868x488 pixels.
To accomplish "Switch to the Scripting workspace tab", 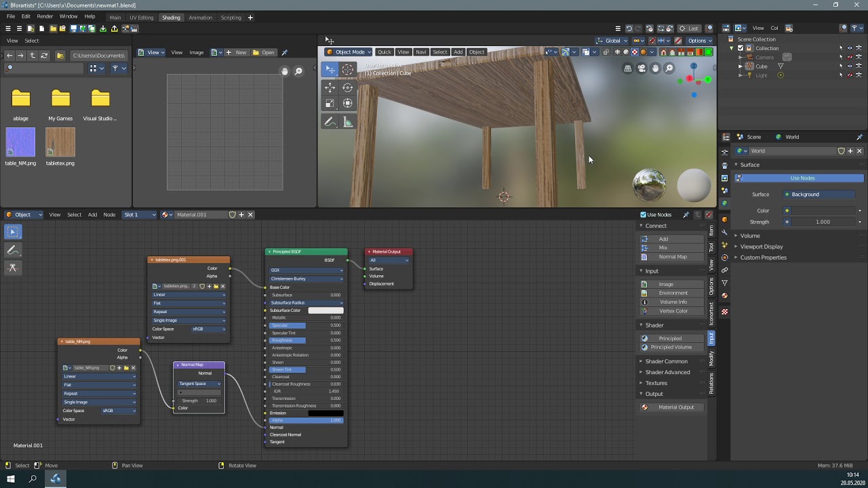I will (231, 18).
